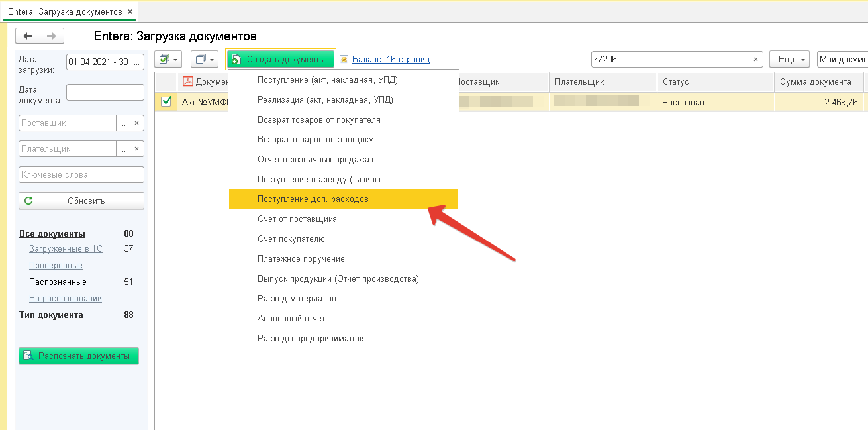Image resolution: width=868 pixels, height=430 pixels.
Task: Clear the search field with x
Action: (x=756, y=60)
